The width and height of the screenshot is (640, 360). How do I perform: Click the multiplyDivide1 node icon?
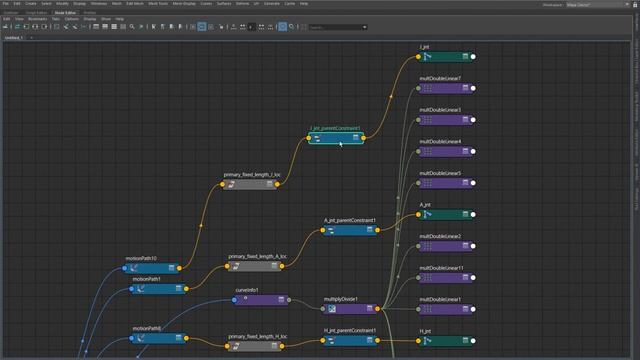332,309
